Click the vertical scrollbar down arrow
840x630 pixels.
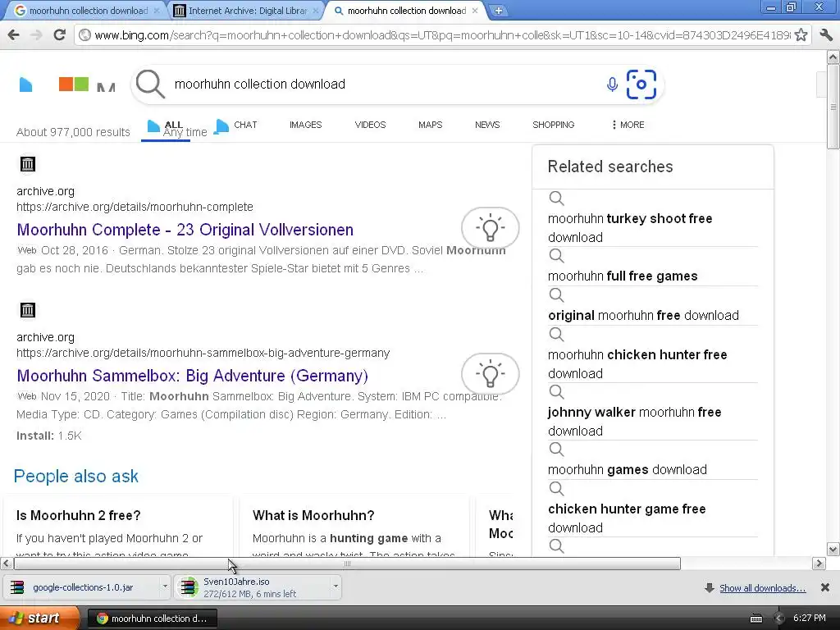click(833, 549)
